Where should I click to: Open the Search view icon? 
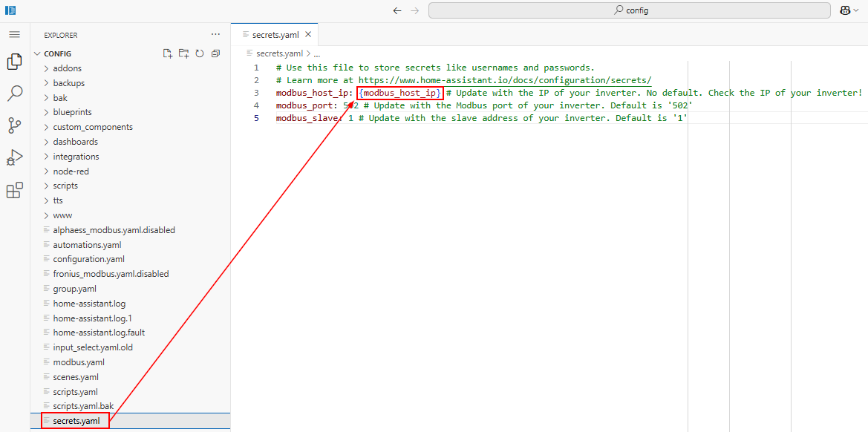pos(14,94)
